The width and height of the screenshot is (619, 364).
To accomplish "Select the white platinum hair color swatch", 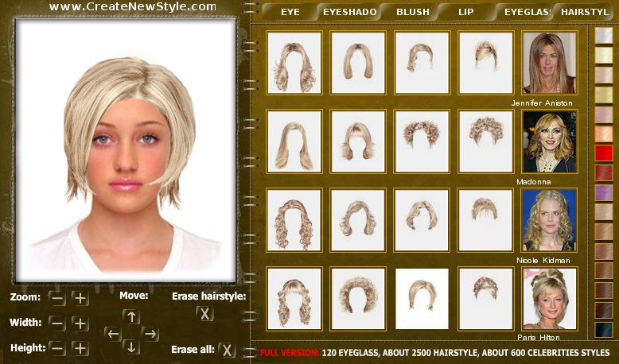I will click(x=604, y=36).
